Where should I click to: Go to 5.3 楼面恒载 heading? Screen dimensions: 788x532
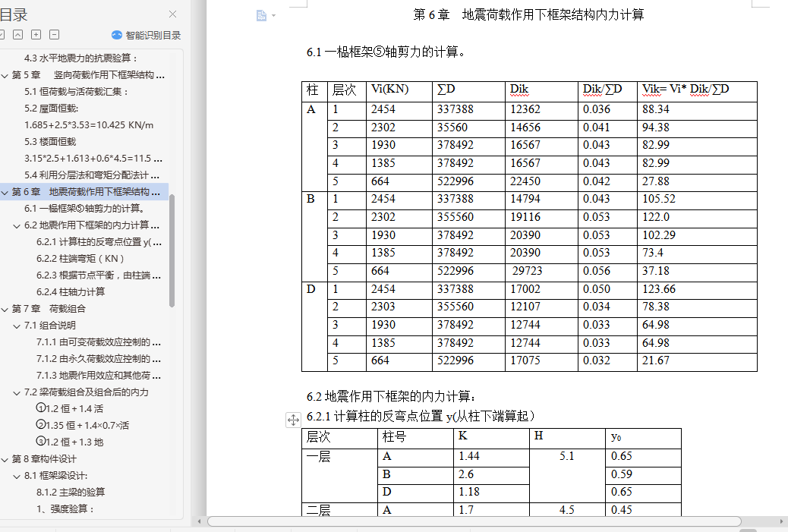coord(50,142)
